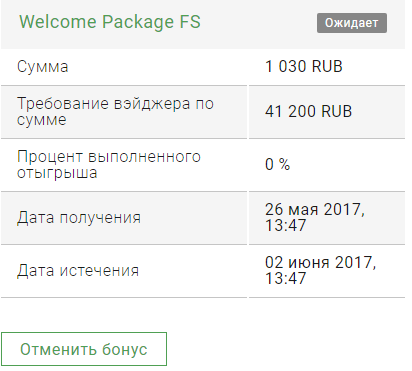Select the Дата получения label
Viewport: 412px width, 371px height.
click(x=79, y=218)
